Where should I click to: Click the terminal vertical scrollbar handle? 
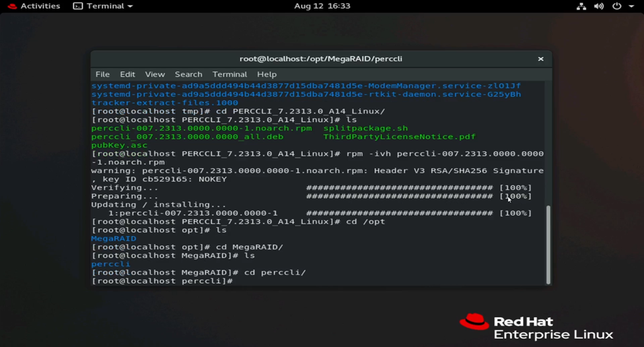[548, 245]
